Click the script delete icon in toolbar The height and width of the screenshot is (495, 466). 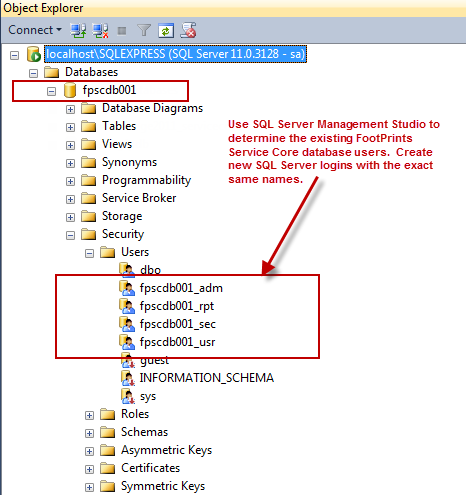click(188, 30)
